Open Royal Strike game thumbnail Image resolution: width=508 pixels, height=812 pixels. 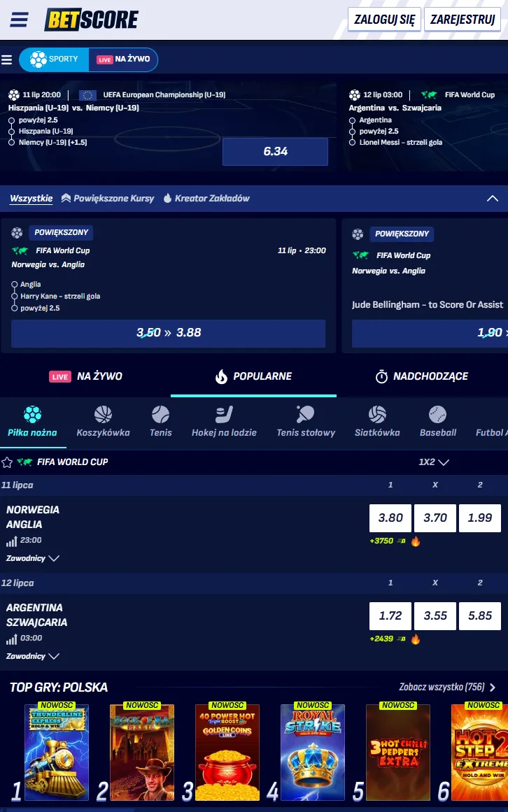pyautogui.click(x=313, y=753)
